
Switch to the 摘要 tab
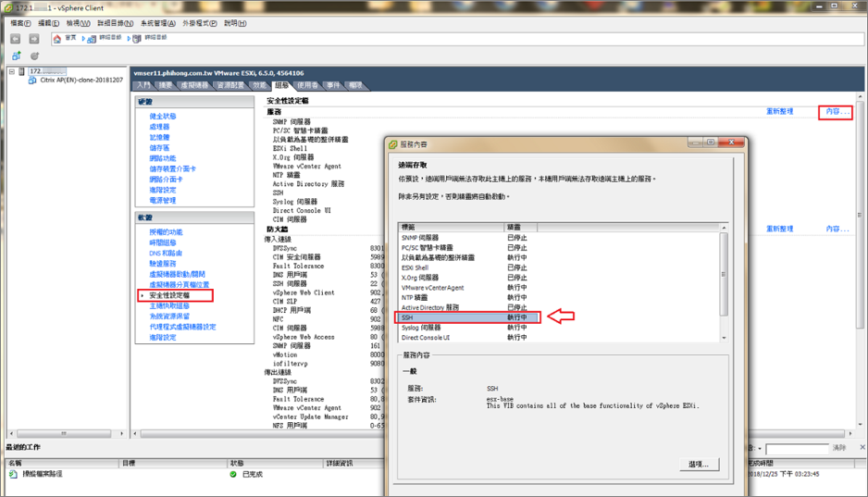click(x=166, y=85)
